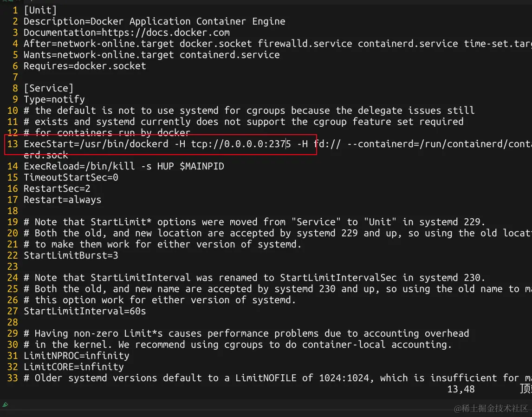Click the 13,48 cursor position indicator
This screenshot has width=532, height=417.
[x=461, y=389]
